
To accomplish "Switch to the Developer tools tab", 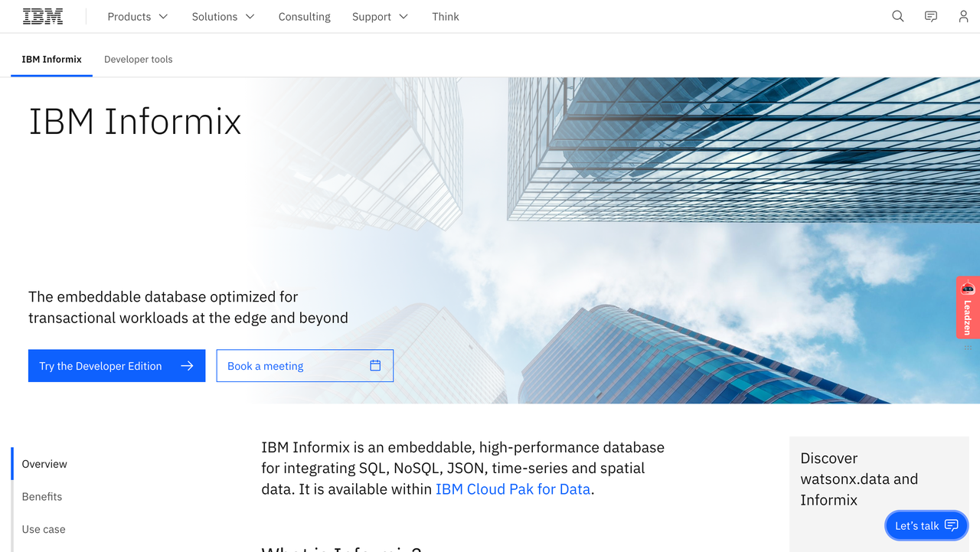I will pos(139,59).
